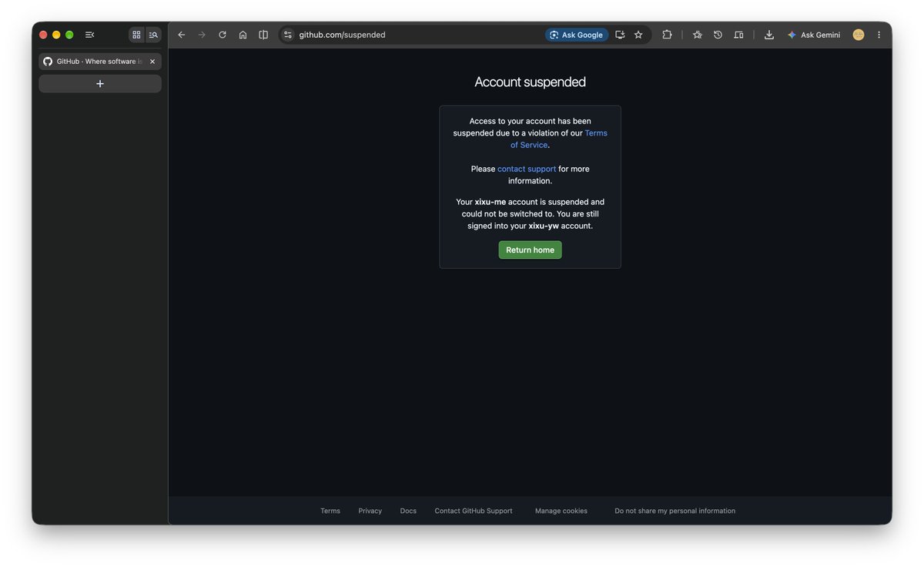Open the tab groups grid icon
The width and height of the screenshot is (924, 567).
136,35
